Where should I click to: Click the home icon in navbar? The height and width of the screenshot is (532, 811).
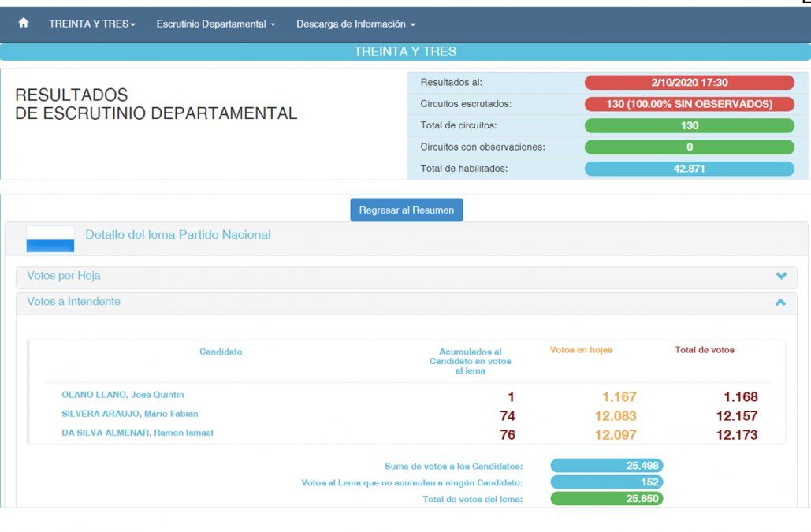click(x=23, y=24)
